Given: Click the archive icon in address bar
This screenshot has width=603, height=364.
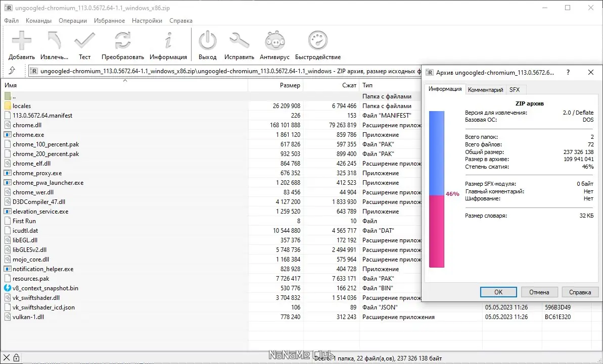Looking at the screenshot, I should pyautogui.click(x=34, y=71).
